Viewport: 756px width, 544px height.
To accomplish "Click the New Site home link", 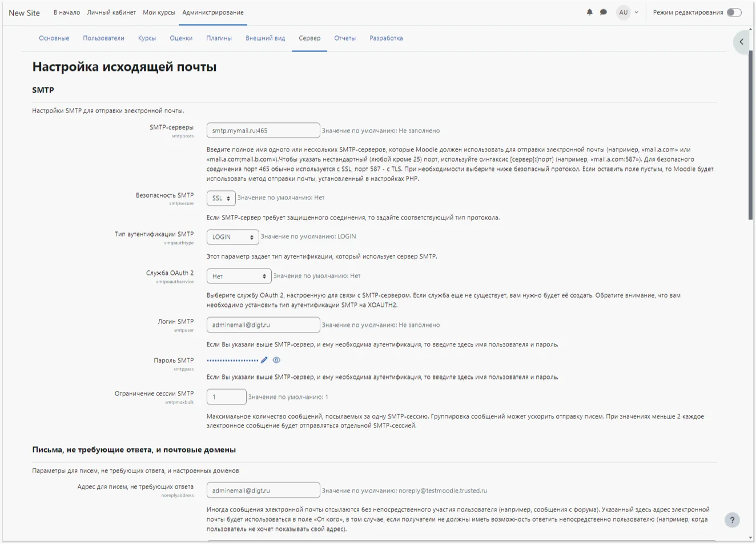I will click(x=25, y=13).
